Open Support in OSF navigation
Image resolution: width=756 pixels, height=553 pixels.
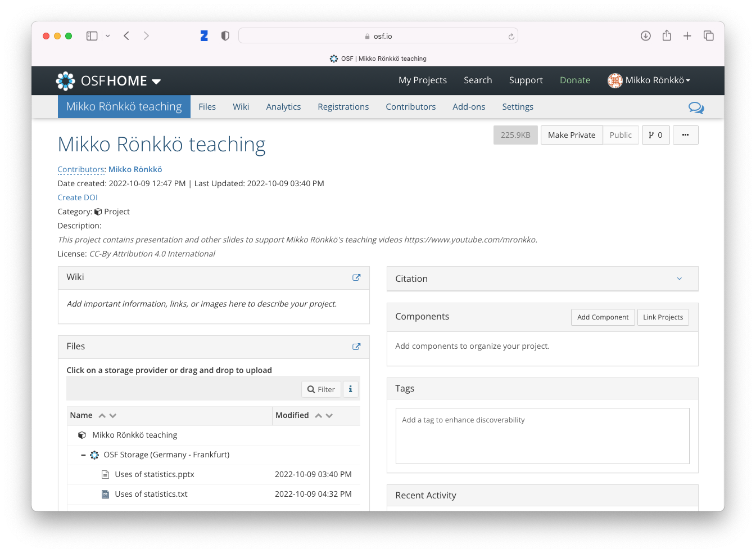[x=526, y=80]
